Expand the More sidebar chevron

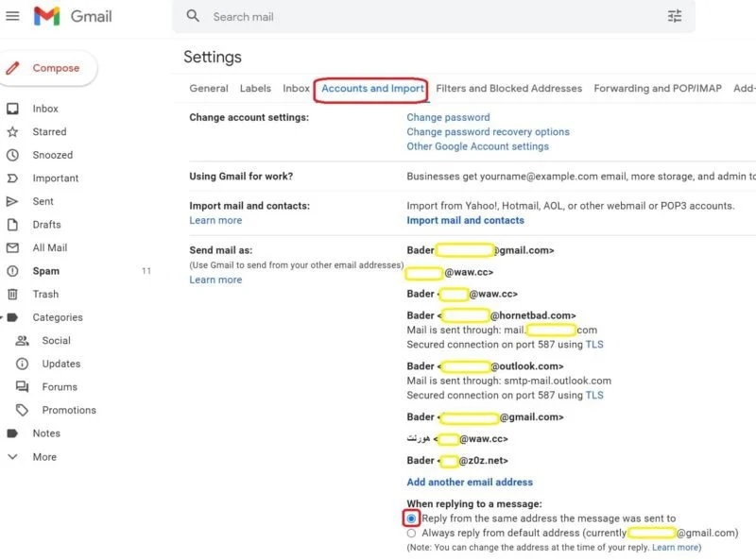pyautogui.click(x=12, y=456)
